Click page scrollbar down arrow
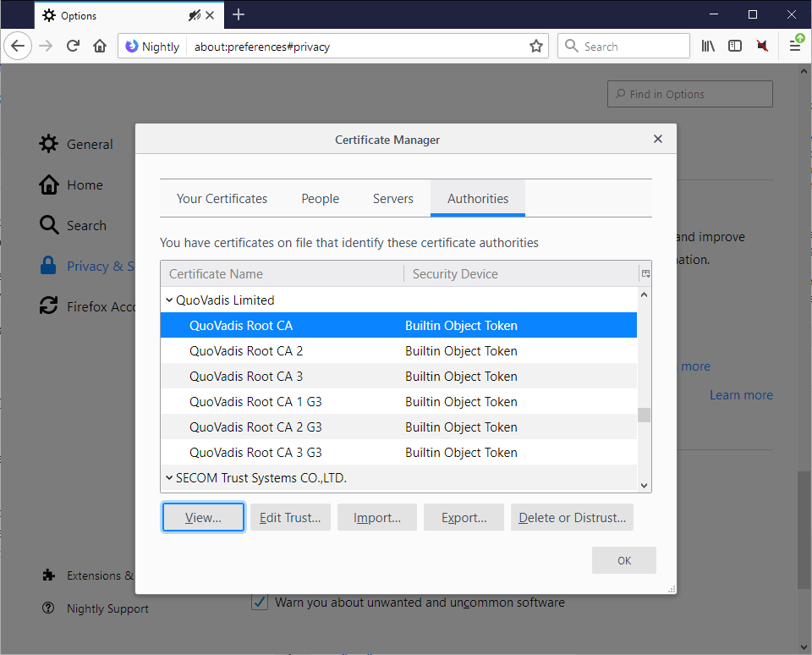 (804, 647)
